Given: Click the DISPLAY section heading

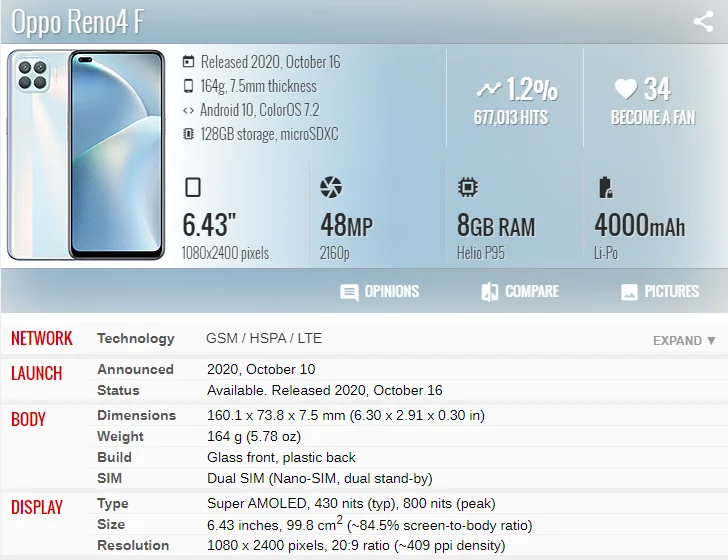Looking at the screenshot, I should coord(37,507).
